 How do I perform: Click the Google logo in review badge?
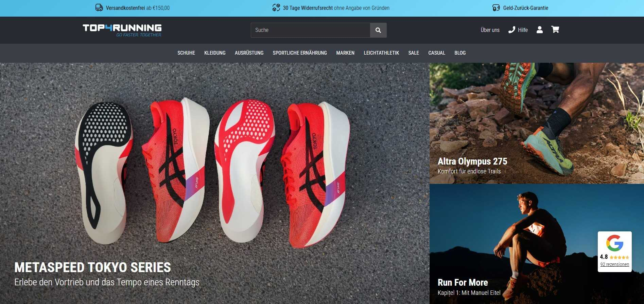[x=614, y=243]
